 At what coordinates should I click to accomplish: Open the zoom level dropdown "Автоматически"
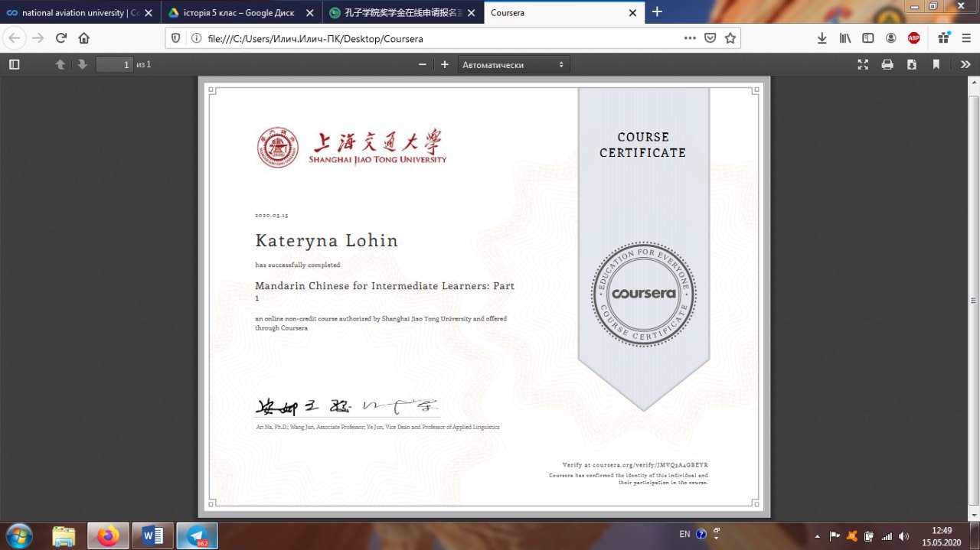pos(514,65)
